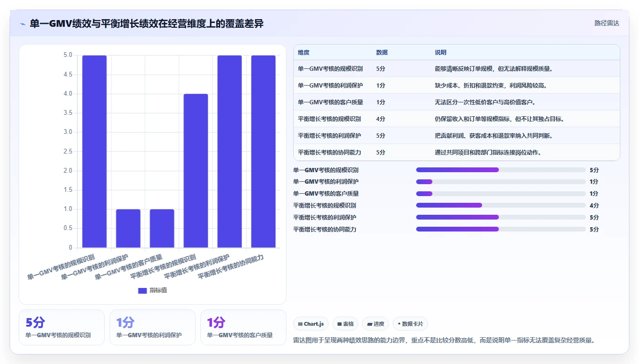The height and width of the screenshot is (364, 639).
Task: Click 4分 score next to progress bar
Action: point(594,206)
